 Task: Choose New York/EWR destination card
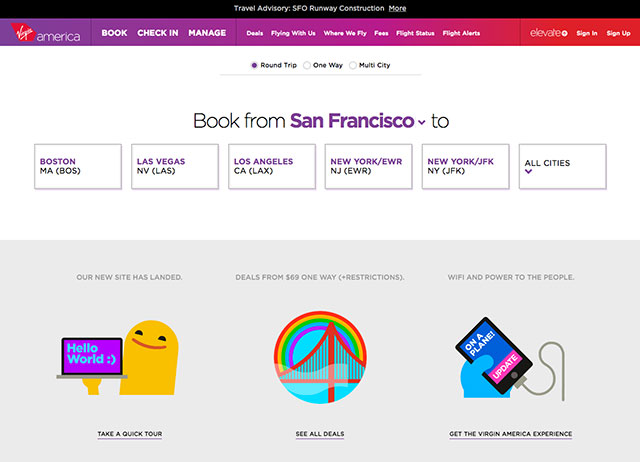click(x=369, y=167)
